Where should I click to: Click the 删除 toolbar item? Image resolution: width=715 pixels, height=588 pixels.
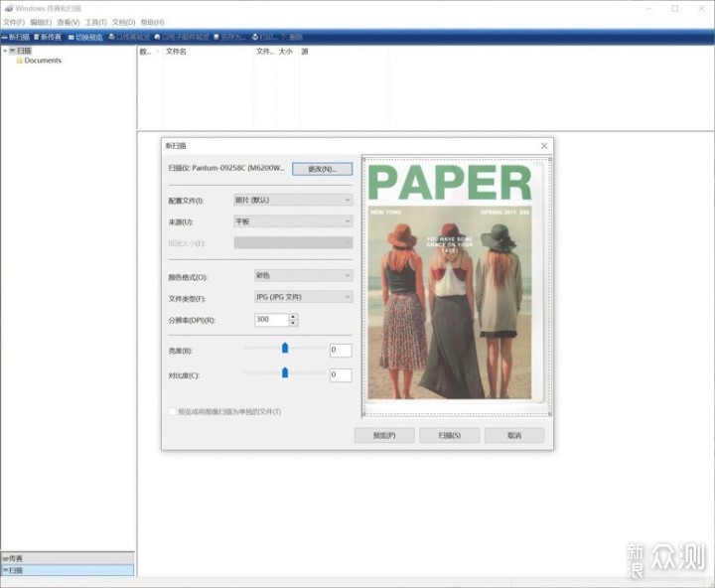point(293,37)
